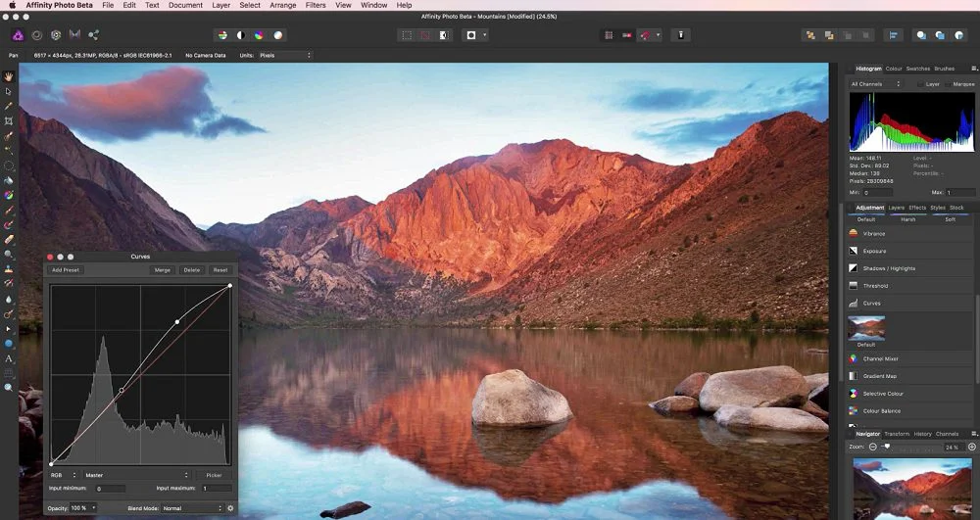This screenshot has width=980, height=520.
Task: Click the Deselect toolbar icon
Action: 425,35
